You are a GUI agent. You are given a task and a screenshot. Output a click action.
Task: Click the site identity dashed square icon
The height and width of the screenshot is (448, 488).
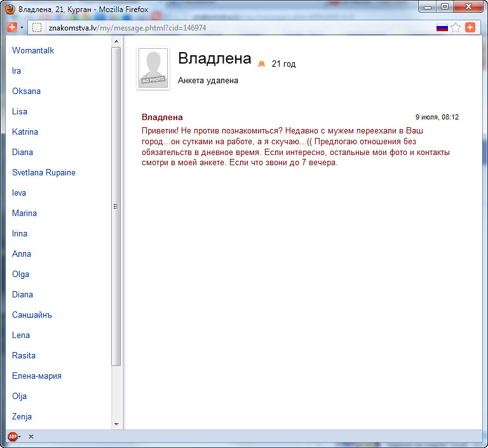pos(37,28)
